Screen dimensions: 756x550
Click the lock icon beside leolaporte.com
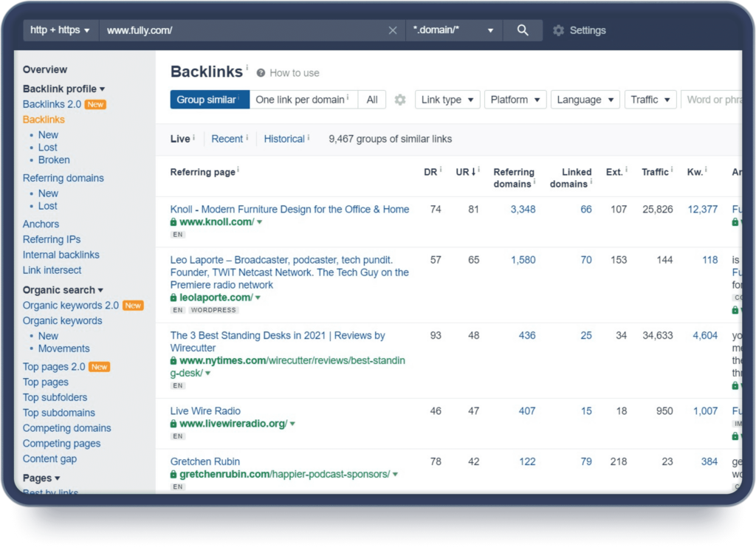pyautogui.click(x=173, y=298)
